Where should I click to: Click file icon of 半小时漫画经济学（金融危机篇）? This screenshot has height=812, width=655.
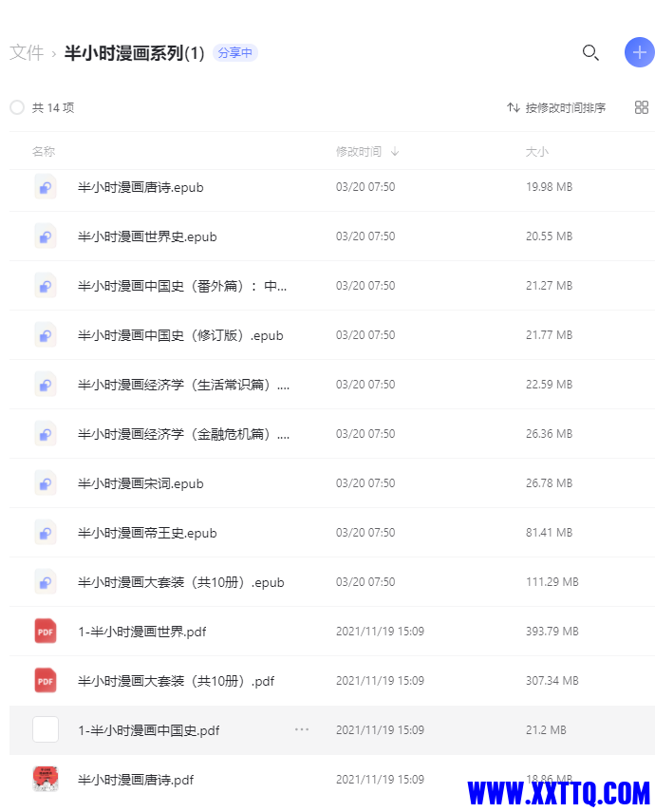[x=46, y=434]
